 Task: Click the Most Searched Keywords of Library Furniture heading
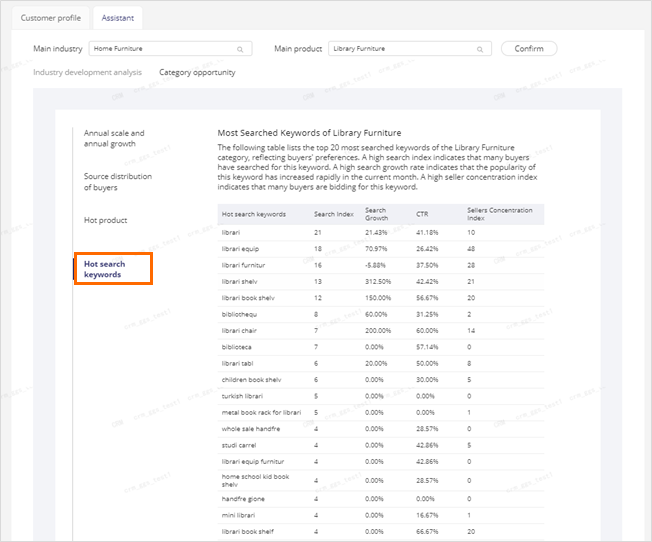pyautogui.click(x=309, y=133)
